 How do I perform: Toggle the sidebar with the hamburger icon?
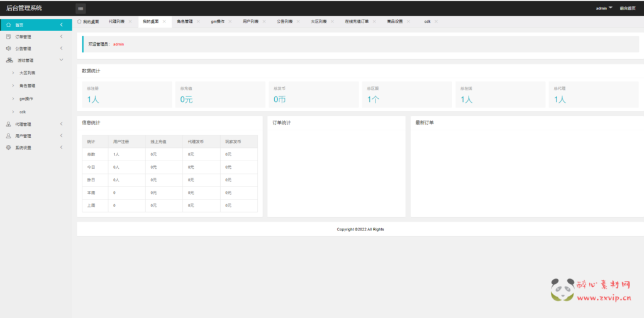click(80, 8)
